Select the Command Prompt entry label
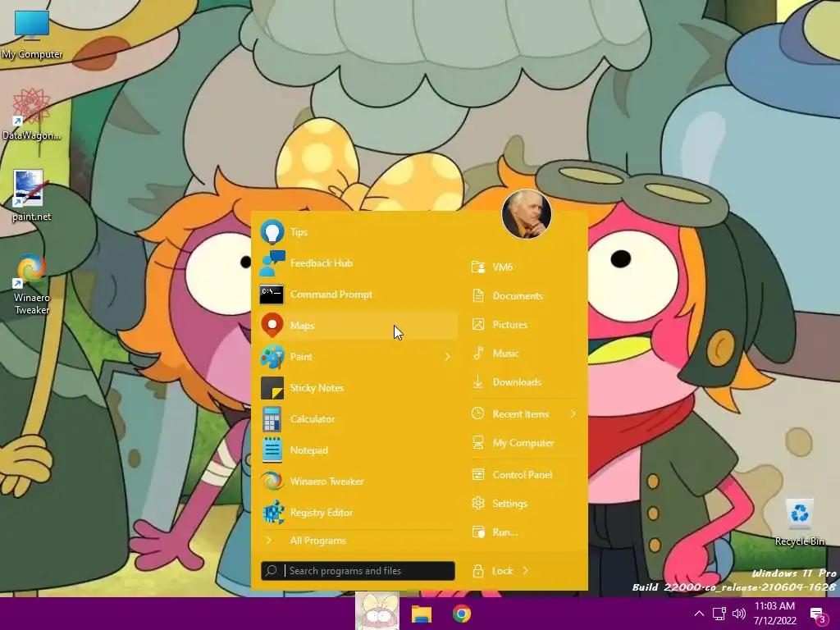This screenshot has height=630, width=840. (x=331, y=294)
